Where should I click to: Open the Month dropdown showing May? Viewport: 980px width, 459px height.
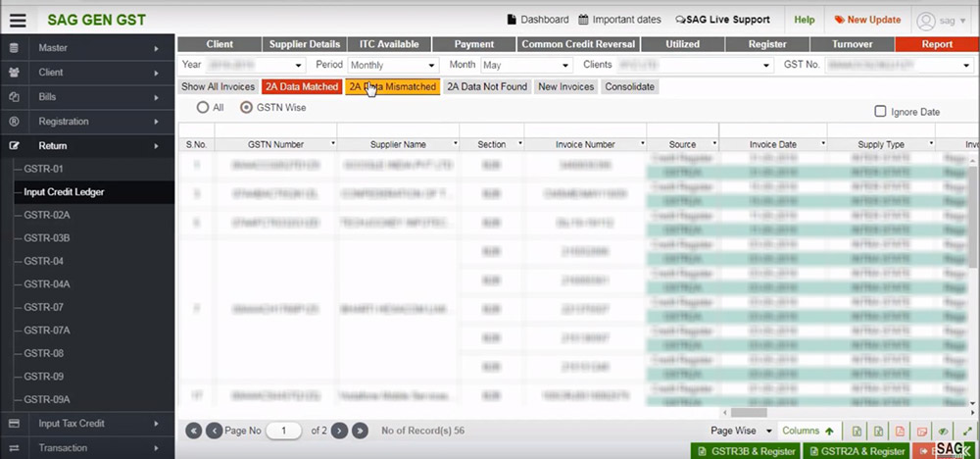coord(525,65)
